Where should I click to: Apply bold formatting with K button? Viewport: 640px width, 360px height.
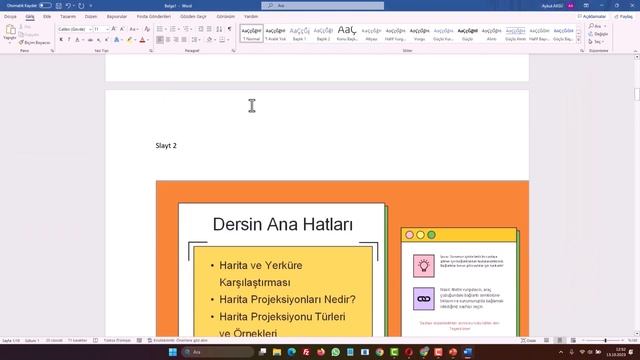[61, 40]
